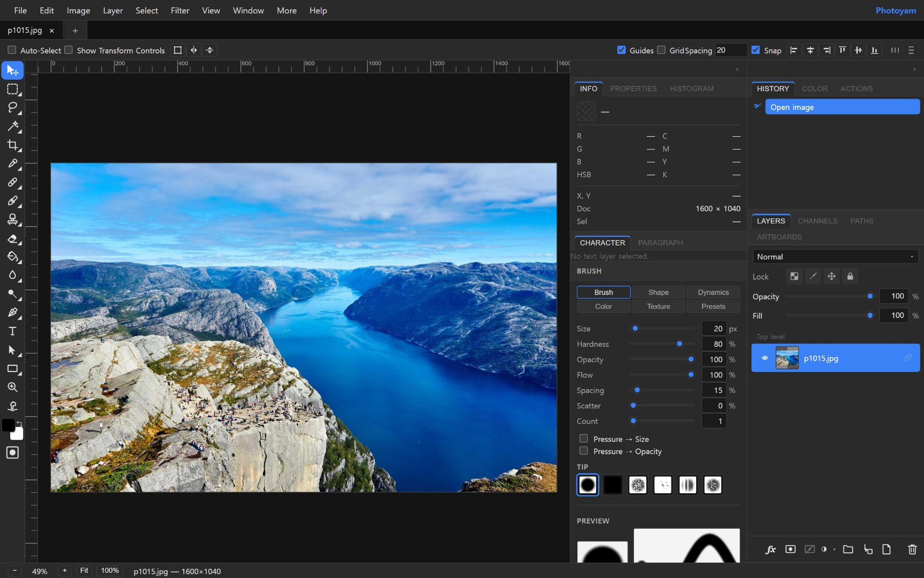Open brush Presets section
The width and height of the screenshot is (924, 578).
(x=713, y=306)
